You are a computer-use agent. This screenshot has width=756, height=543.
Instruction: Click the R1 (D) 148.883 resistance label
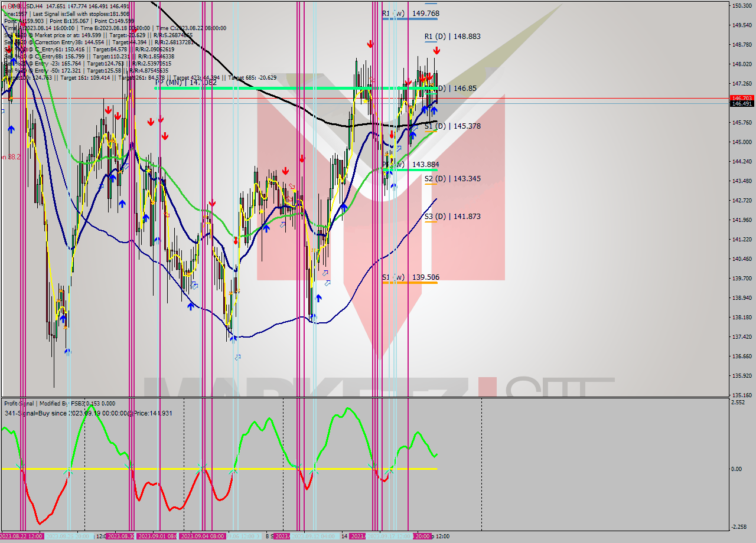[452, 36]
